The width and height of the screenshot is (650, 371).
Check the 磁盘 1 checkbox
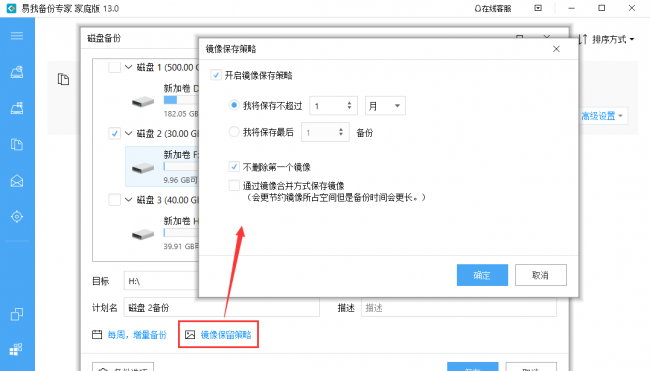(x=114, y=67)
